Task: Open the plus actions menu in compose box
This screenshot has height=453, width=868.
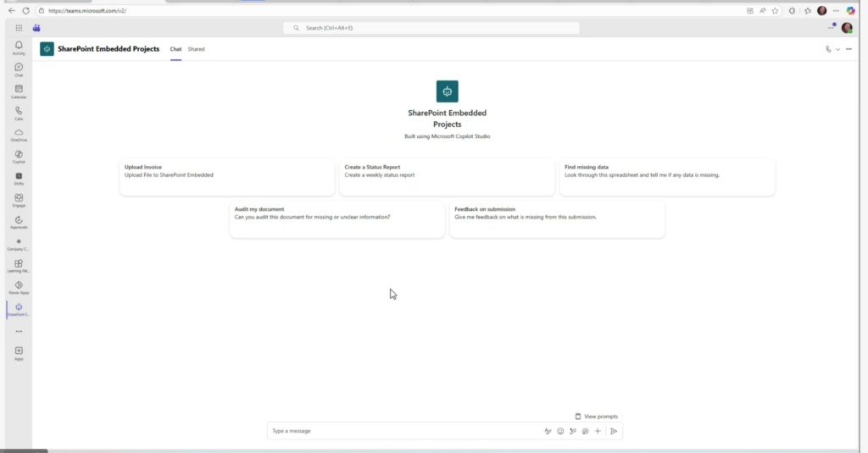Action: pyautogui.click(x=598, y=431)
